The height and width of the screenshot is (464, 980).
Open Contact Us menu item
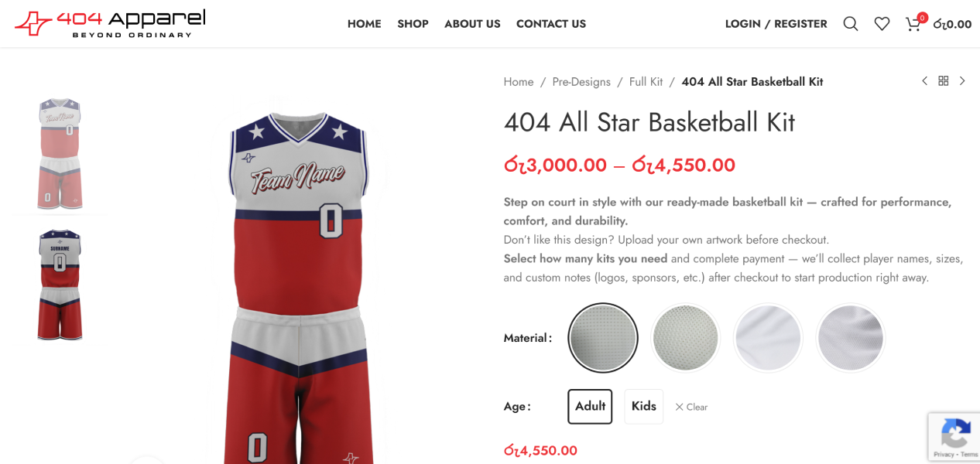[x=551, y=24]
